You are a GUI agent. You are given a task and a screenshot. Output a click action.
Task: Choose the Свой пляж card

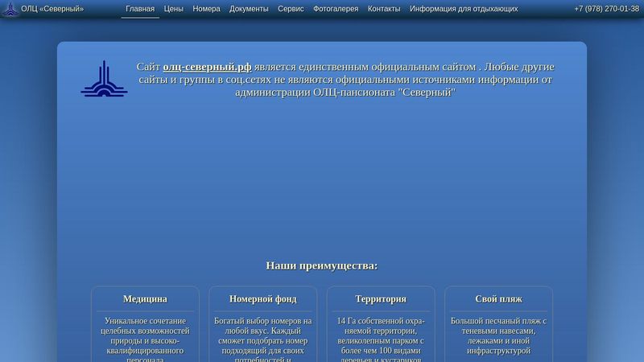(x=498, y=299)
